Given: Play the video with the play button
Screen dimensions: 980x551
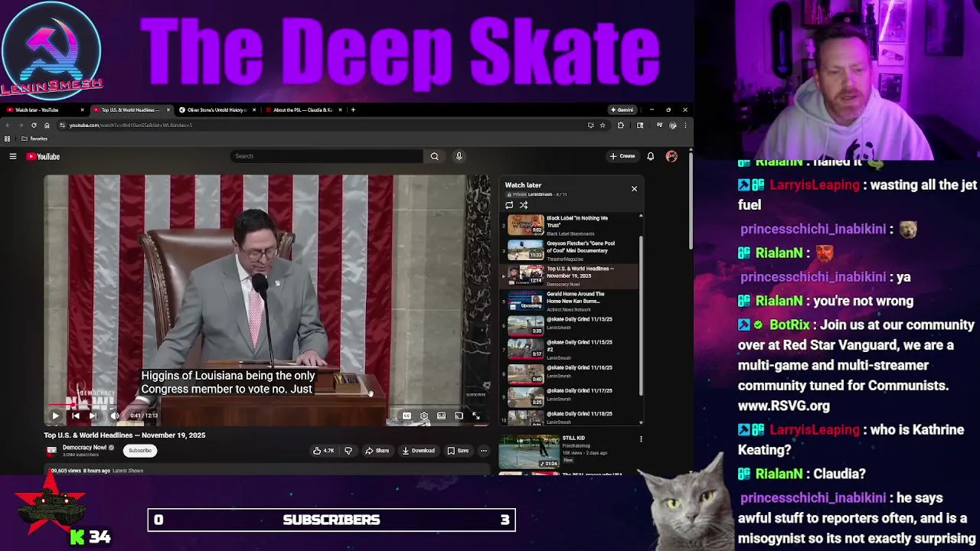Looking at the screenshot, I should [x=55, y=416].
